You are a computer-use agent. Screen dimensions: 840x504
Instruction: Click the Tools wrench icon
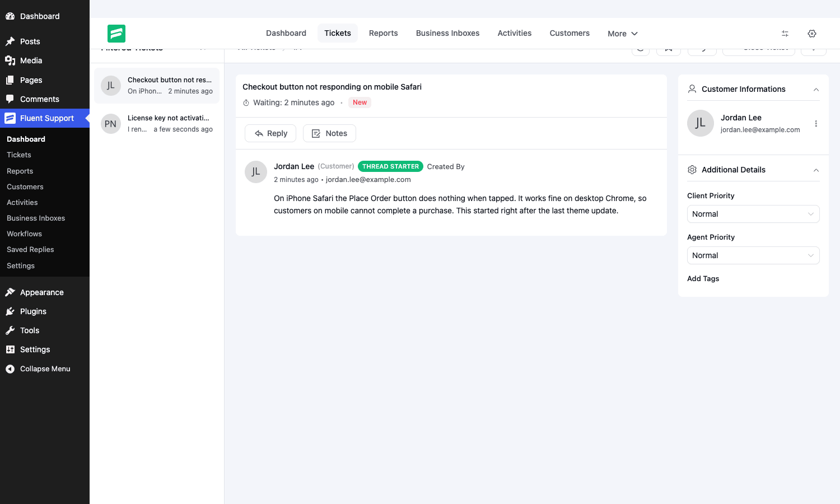pos(10,330)
